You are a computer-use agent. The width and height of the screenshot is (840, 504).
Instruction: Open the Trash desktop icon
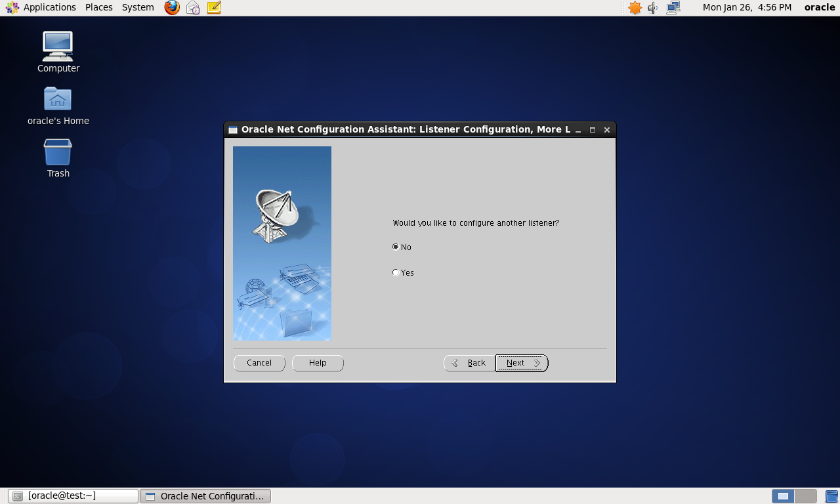[58, 158]
